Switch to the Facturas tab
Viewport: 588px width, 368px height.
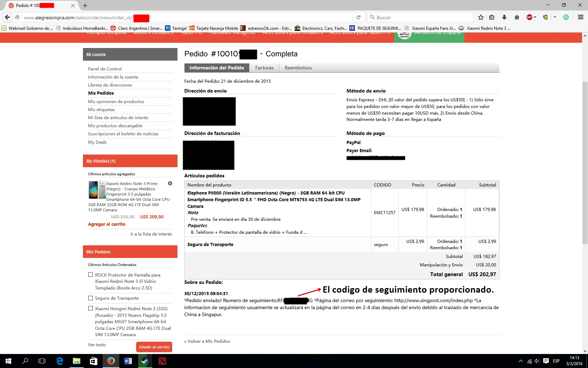[264, 68]
